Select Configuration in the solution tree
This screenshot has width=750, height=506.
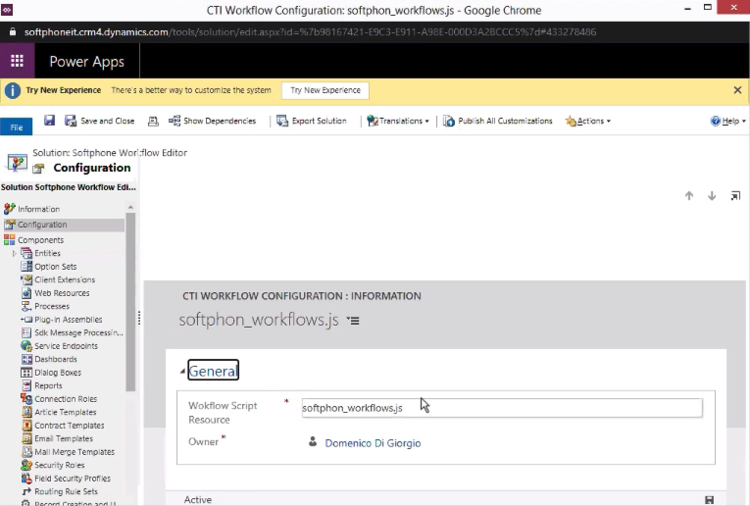(x=43, y=224)
